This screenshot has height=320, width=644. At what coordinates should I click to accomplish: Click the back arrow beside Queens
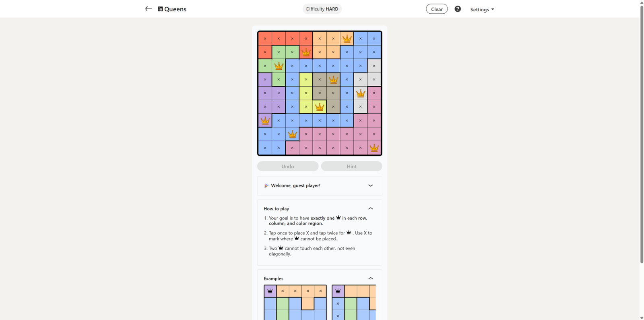click(x=148, y=9)
